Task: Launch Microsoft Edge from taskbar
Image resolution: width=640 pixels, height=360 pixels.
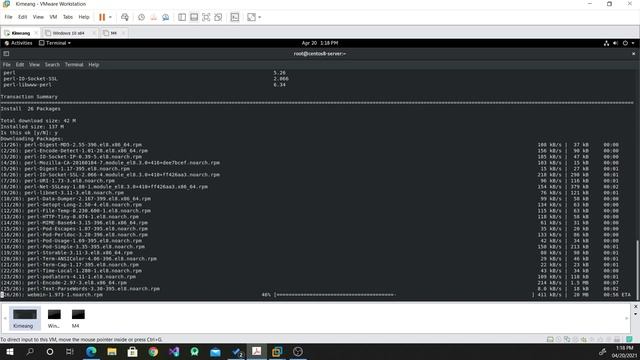Action: [91, 351]
